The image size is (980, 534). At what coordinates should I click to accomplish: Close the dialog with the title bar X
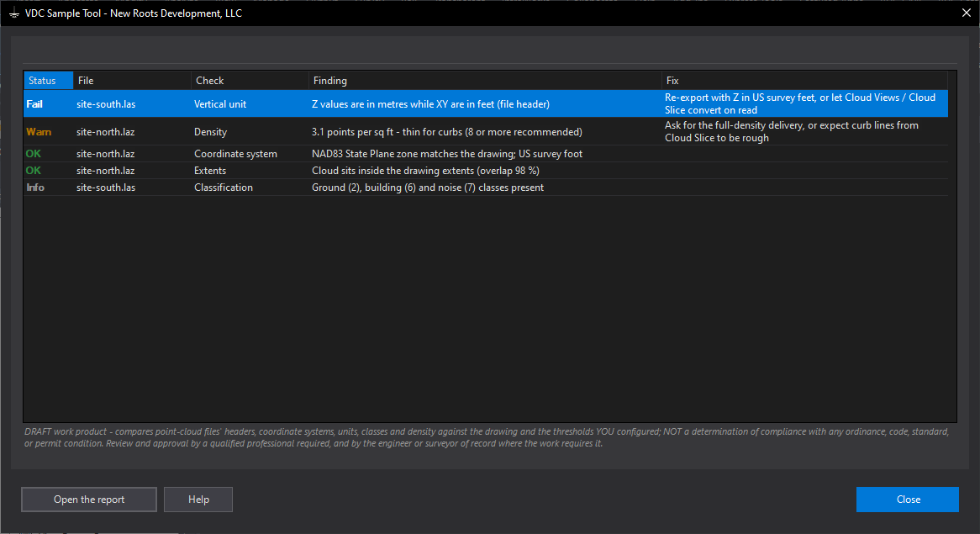pyautogui.click(x=967, y=13)
